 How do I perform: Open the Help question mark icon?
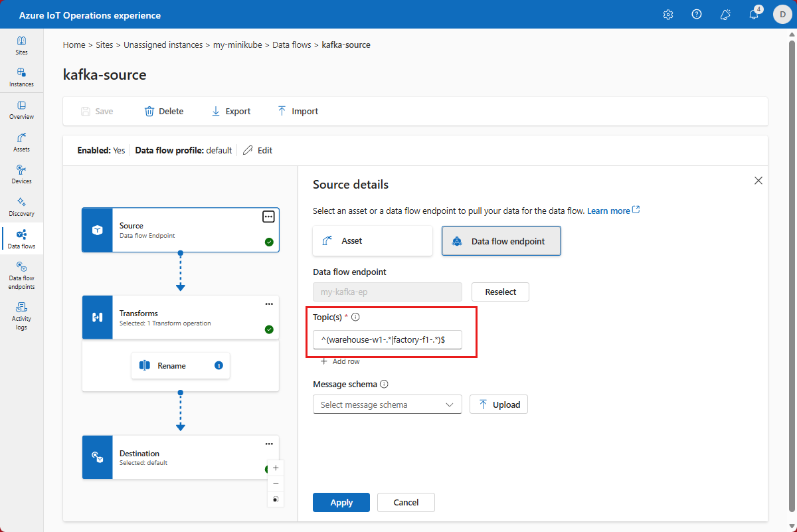[x=697, y=15]
